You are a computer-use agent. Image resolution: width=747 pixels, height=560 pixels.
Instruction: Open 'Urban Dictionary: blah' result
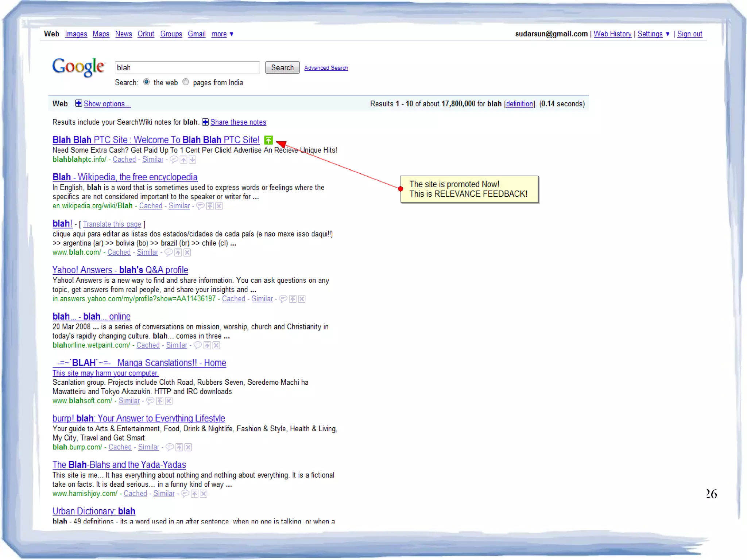[94, 511]
